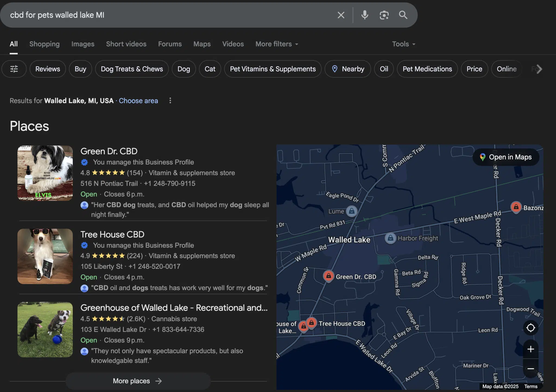Select the Online filter chip
556x392 pixels.
click(x=507, y=69)
